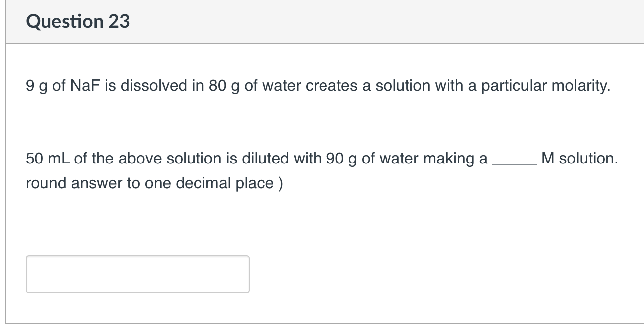Click the phrase 'M solution'

[579, 159]
